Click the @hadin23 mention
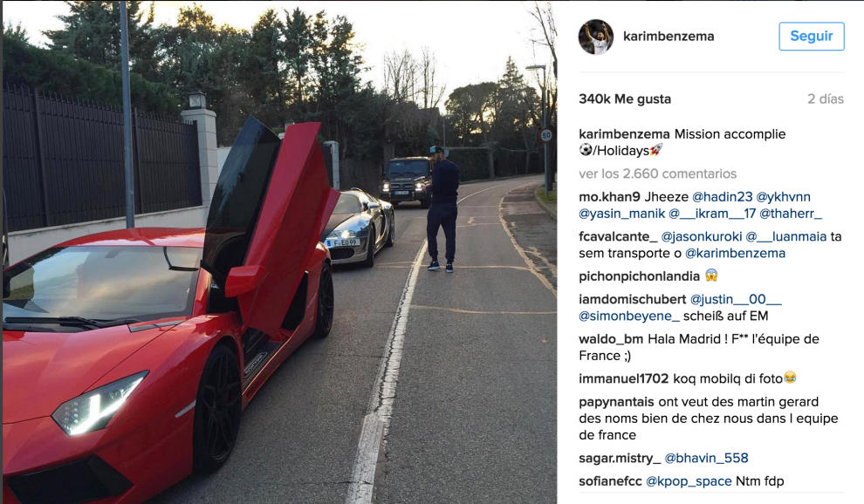864x504 pixels. (722, 197)
